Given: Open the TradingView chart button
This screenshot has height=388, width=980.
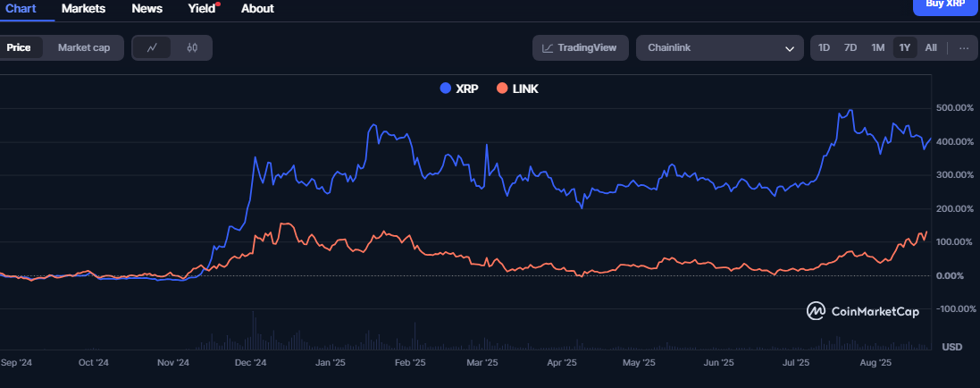Looking at the screenshot, I should tap(581, 47).
